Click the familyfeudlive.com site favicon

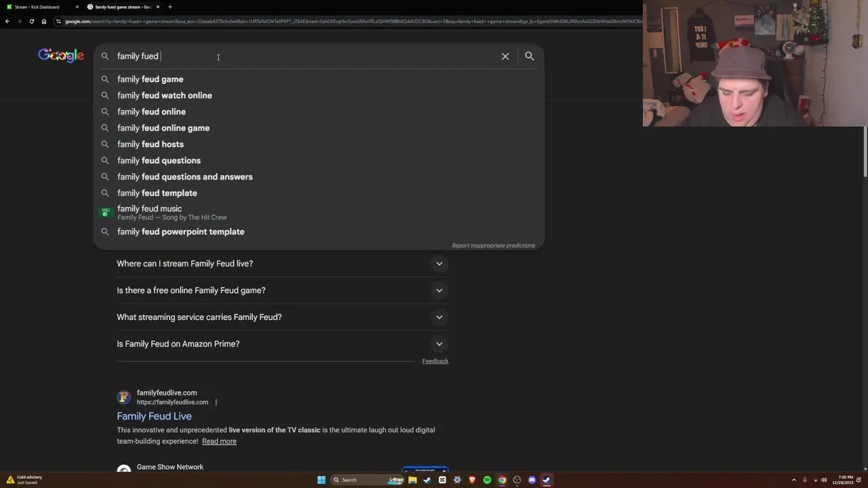123,398
